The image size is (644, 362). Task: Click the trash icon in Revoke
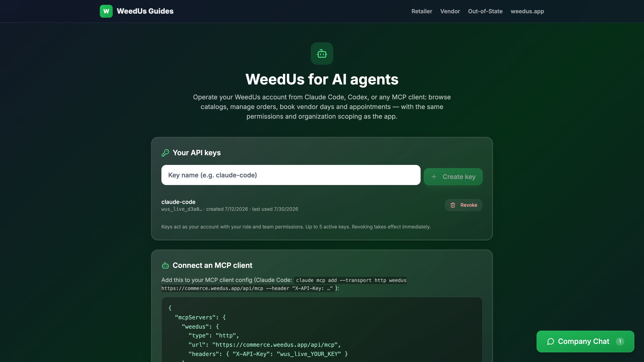click(x=453, y=205)
